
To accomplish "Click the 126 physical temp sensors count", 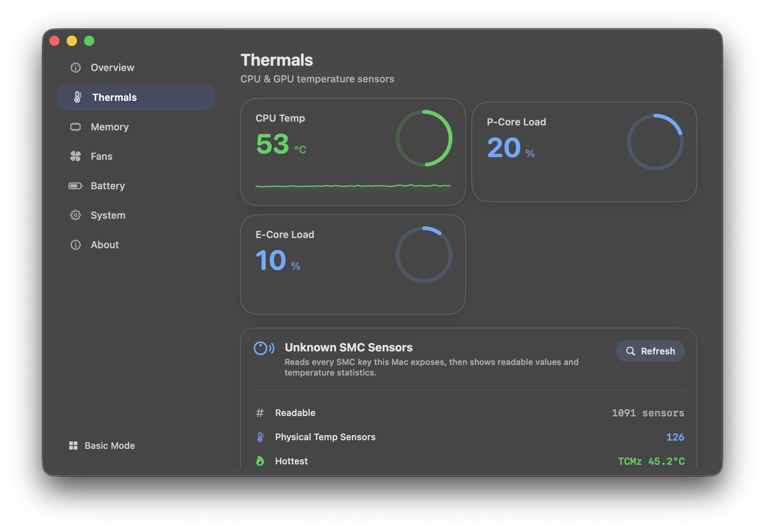I will pyautogui.click(x=675, y=437).
